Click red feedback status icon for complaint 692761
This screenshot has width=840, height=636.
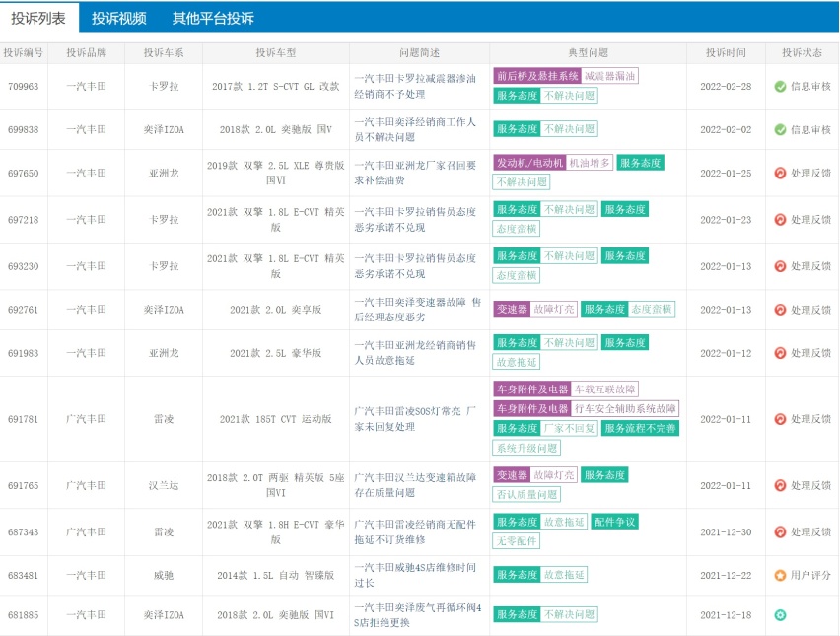(780, 310)
